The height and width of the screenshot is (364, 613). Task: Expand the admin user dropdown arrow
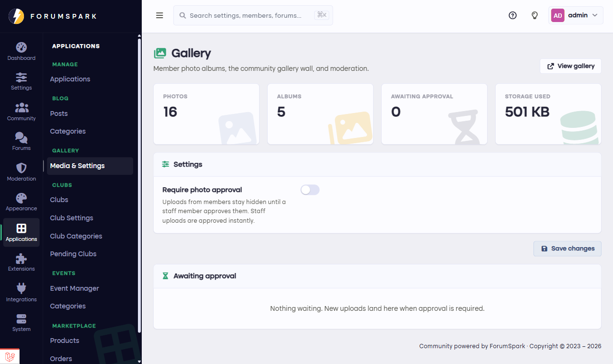pyautogui.click(x=595, y=15)
